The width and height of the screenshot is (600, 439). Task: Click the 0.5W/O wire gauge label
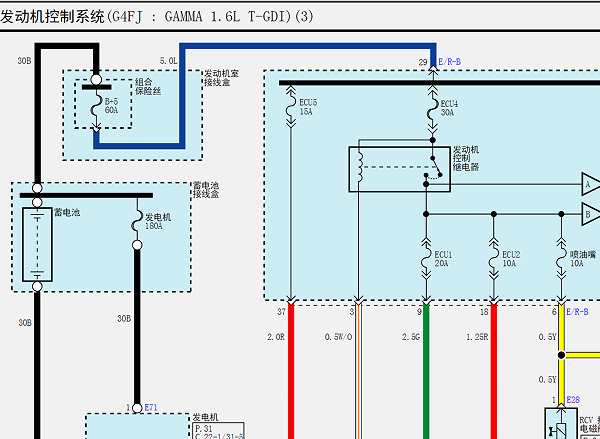(x=338, y=337)
